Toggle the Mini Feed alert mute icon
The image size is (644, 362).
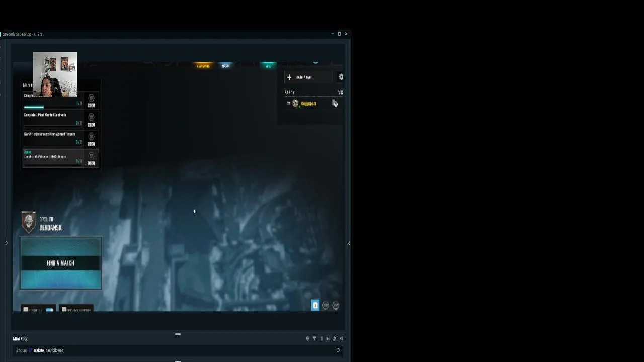click(x=335, y=338)
